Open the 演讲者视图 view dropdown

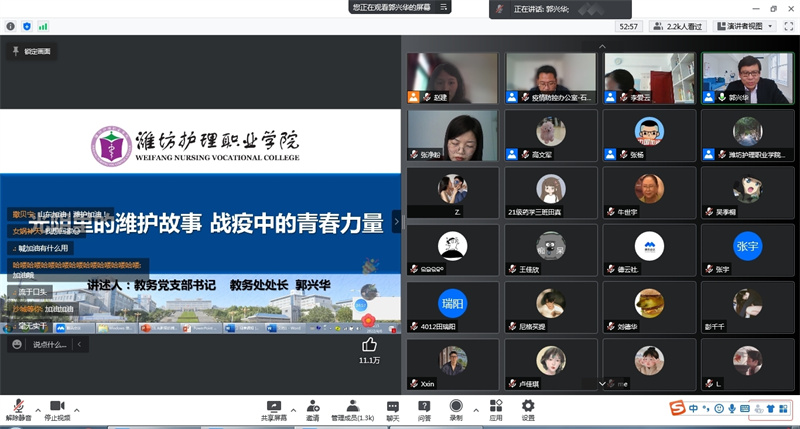point(744,27)
